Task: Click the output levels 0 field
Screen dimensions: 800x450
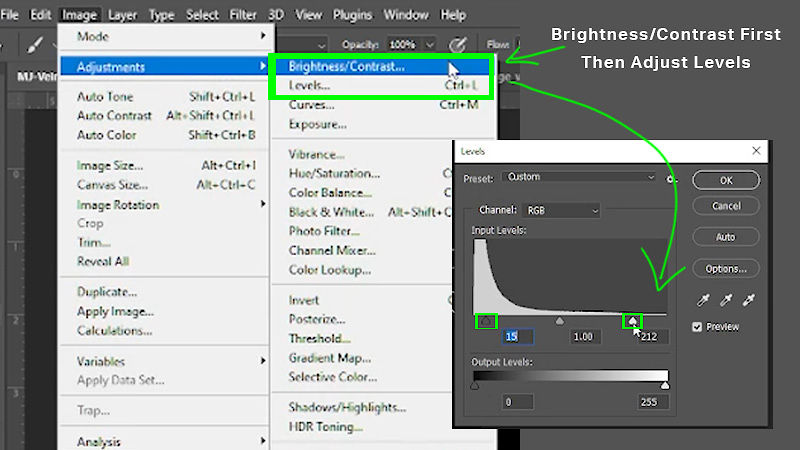Action: [x=518, y=402]
